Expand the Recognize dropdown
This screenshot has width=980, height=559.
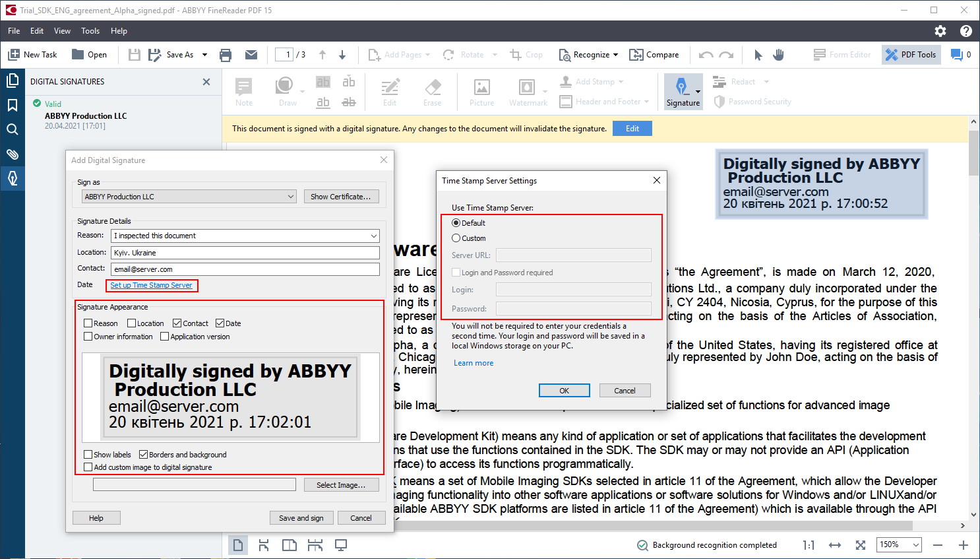click(x=616, y=55)
